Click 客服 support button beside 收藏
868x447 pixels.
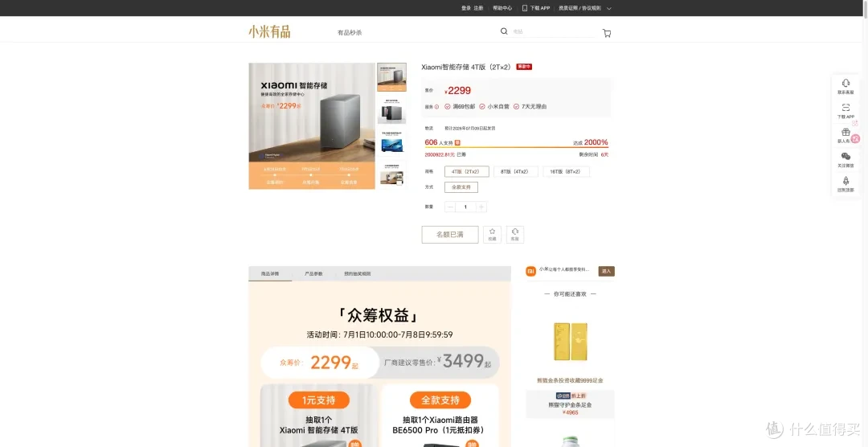[x=515, y=234]
